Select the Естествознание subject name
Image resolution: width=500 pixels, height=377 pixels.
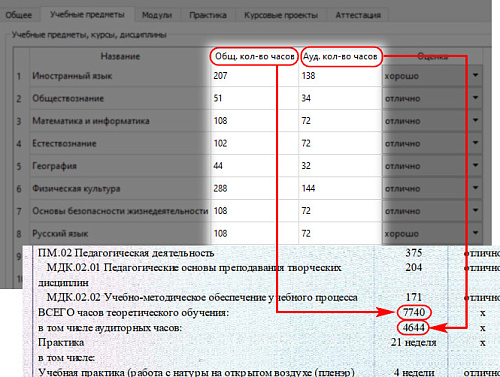[x=64, y=144]
